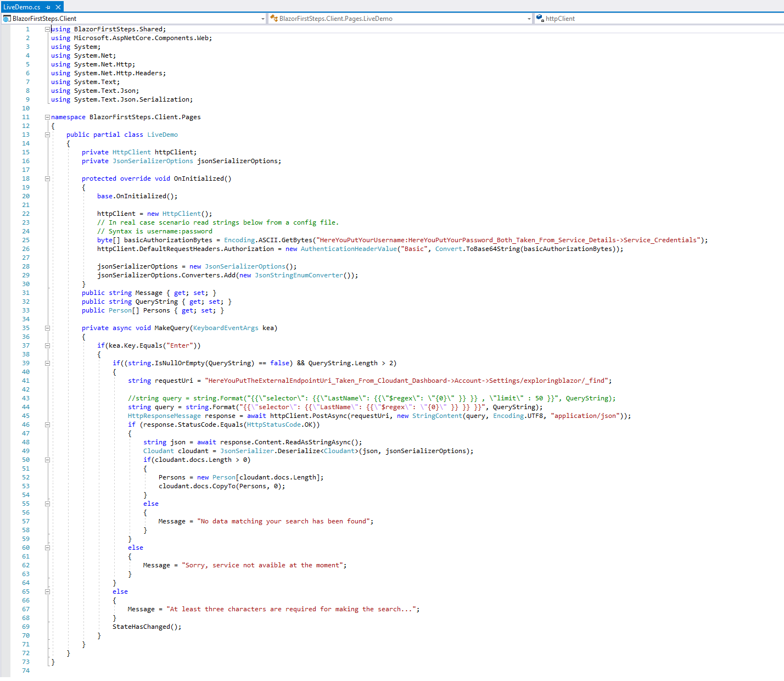Click basicAuthorizationBytes declaration on line 25

pyautogui.click(x=168, y=240)
